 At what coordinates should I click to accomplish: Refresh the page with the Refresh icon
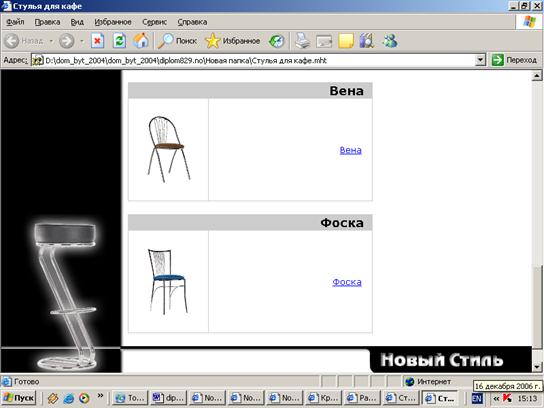119,41
